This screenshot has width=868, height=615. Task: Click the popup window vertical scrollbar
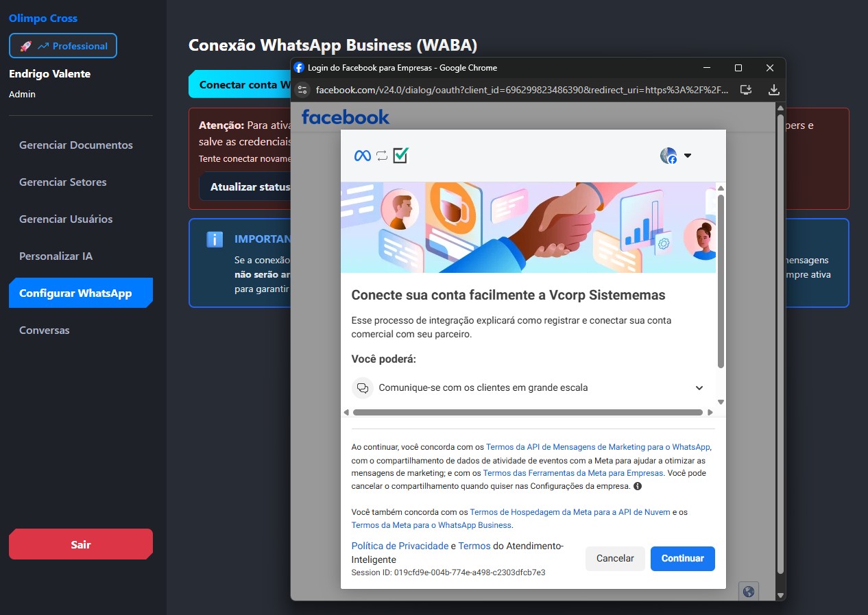pos(780,343)
